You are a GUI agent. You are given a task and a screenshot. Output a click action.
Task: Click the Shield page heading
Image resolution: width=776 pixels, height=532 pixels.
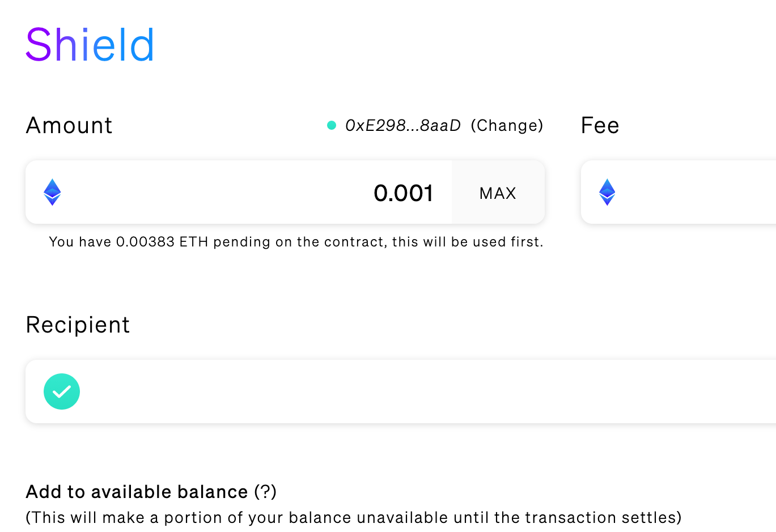coord(90,45)
